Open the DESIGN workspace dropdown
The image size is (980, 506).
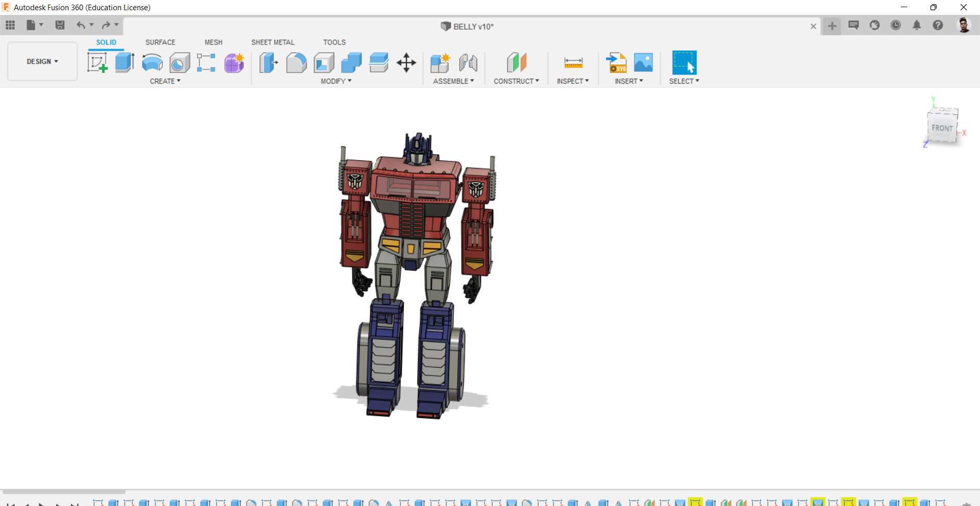pyautogui.click(x=42, y=61)
